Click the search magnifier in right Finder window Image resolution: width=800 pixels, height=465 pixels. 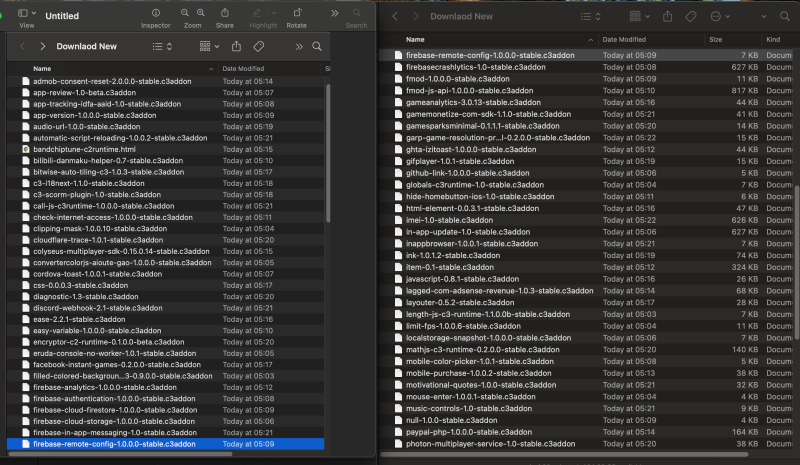(x=785, y=16)
